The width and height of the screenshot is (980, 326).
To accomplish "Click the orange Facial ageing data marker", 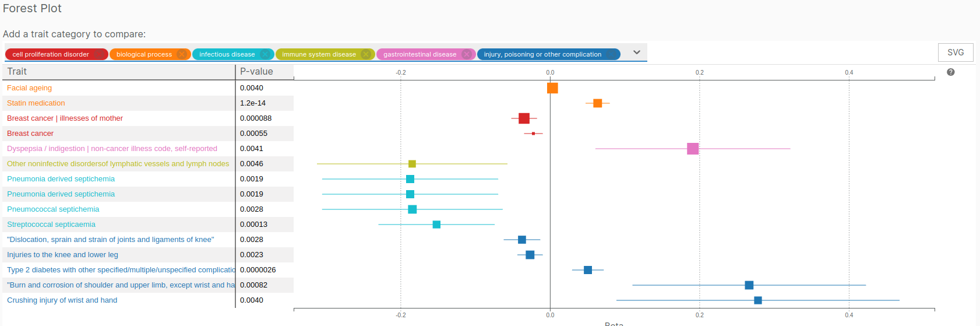I will click(552, 88).
